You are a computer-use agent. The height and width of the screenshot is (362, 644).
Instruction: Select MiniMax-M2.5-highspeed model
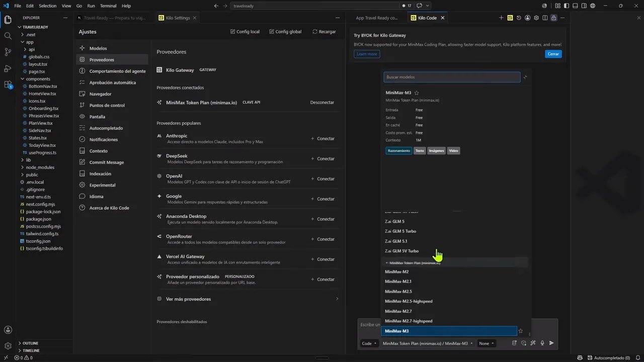click(449, 301)
